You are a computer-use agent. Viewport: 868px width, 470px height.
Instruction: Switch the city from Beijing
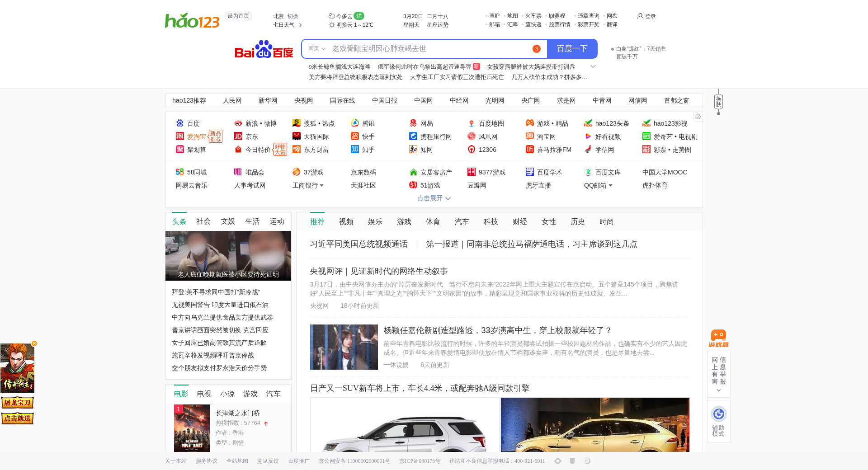click(x=293, y=16)
